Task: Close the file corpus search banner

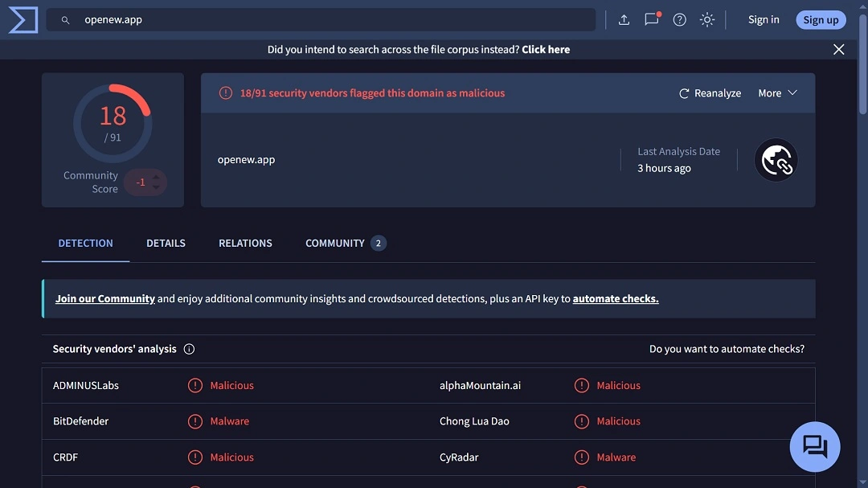Action: 838,49
